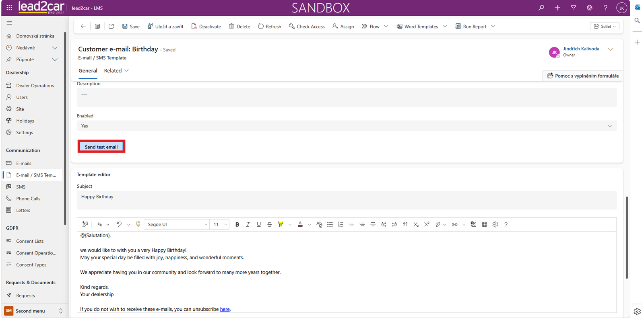Go back with the arrow button
Screen dimensions: 644x318
[x=83, y=26]
